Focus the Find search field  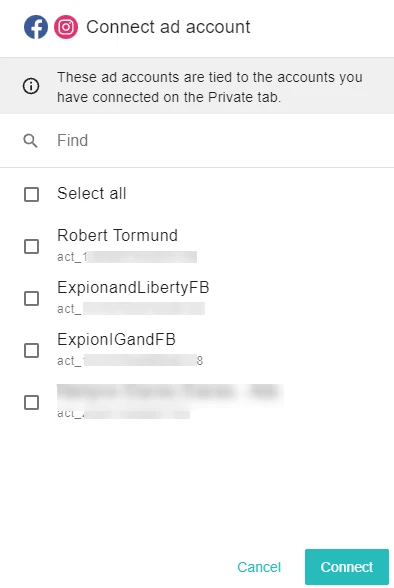tap(197, 141)
